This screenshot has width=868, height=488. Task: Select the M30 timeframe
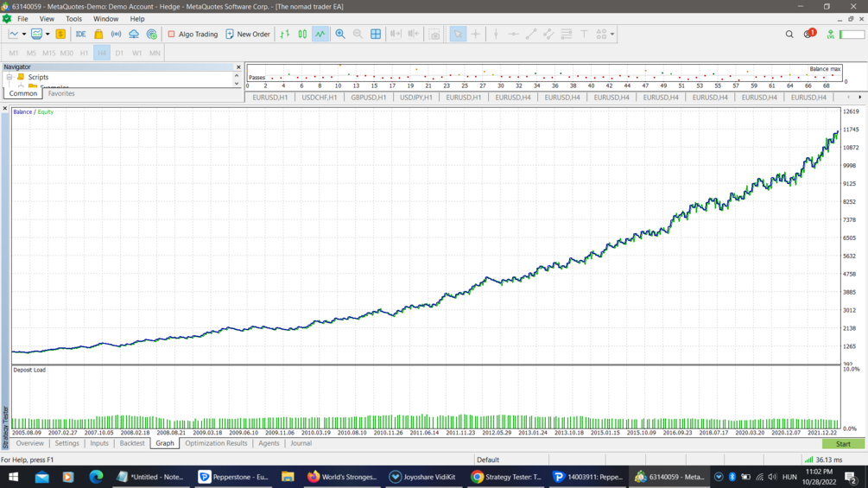pos(67,53)
